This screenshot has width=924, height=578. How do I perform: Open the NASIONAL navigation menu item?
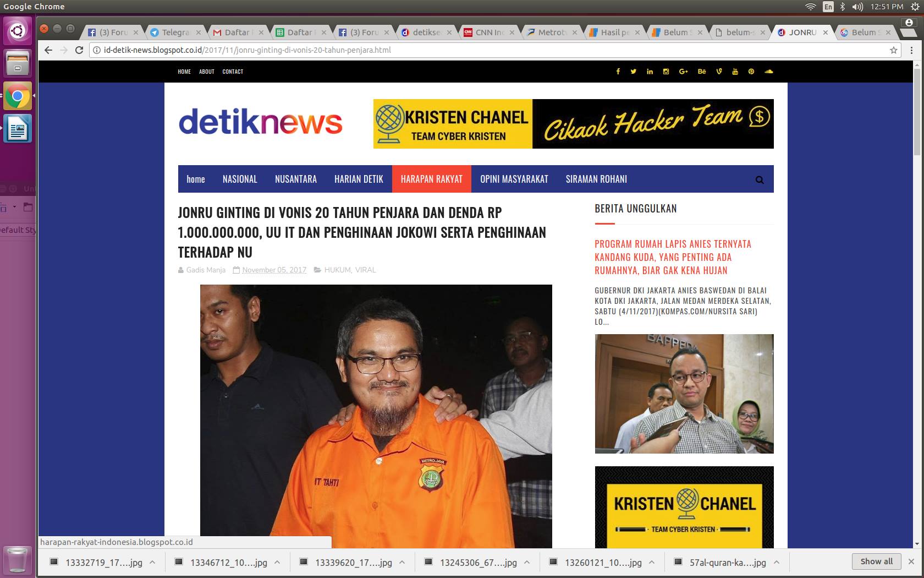tap(240, 179)
